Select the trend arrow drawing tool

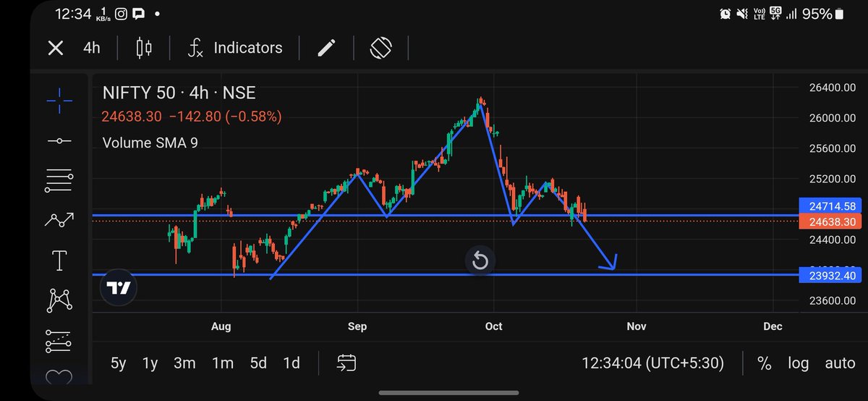point(59,220)
